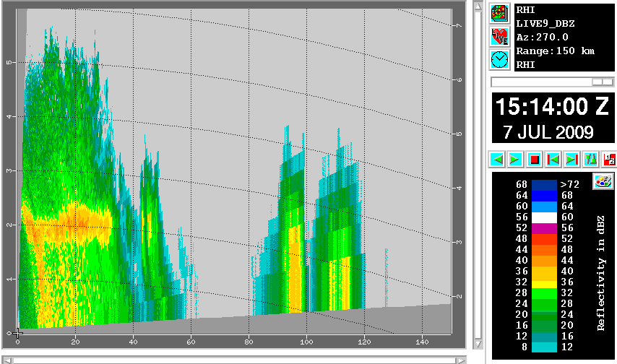Jump to the last frame

[x=571, y=159]
